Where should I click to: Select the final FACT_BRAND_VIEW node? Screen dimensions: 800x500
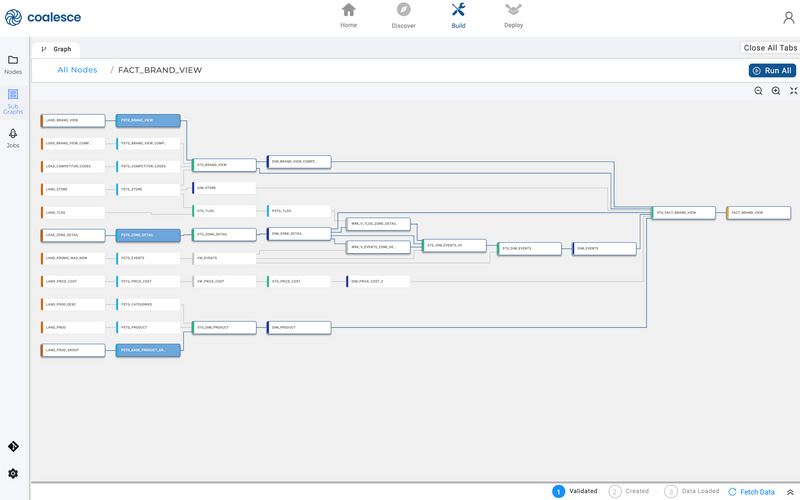point(759,213)
